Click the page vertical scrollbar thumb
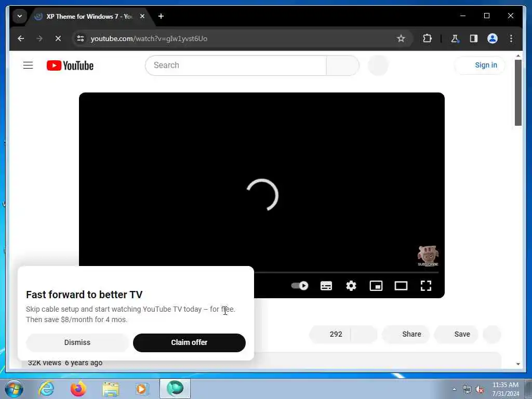Image resolution: width=532 pixels, height=399 pixels. point(518,92)
